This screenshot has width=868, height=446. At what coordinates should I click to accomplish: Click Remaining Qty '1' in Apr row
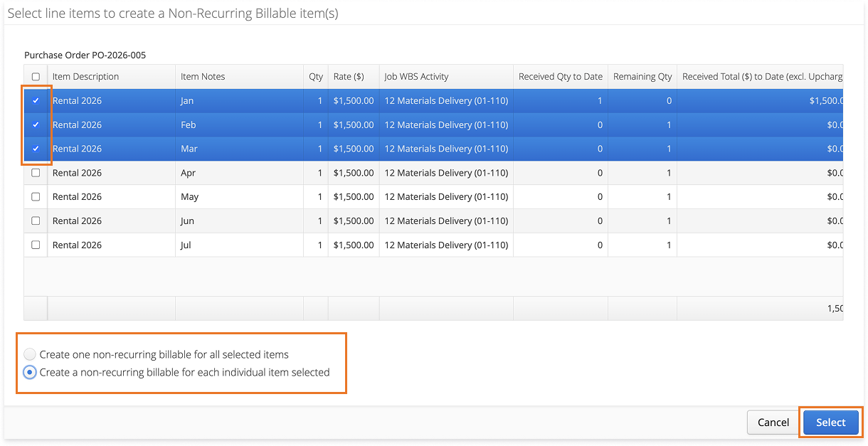pyautogui.click(x=669, y=173)
